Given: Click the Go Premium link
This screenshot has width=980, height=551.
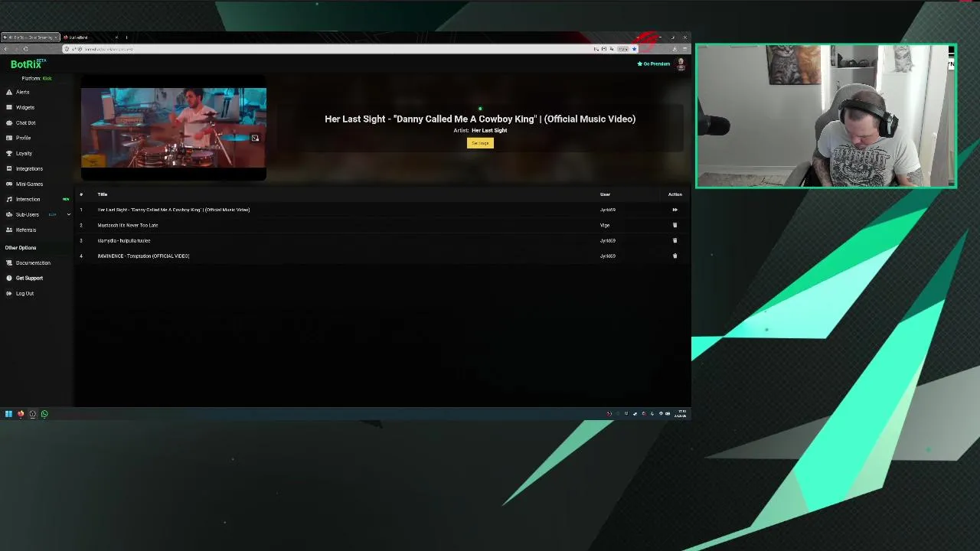Looking at the screenshot, I should click(654, 64).
